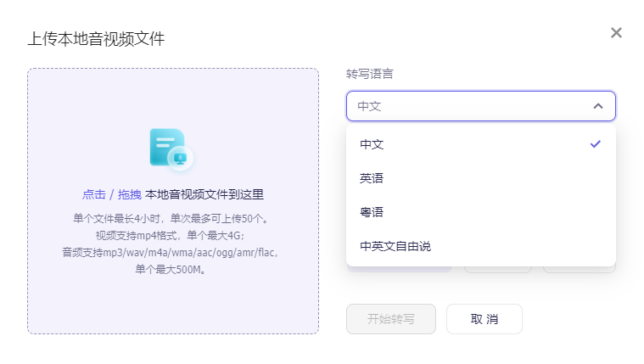Click the 取消 button
The width and height of the screenshot is (644, 364).
484,319
